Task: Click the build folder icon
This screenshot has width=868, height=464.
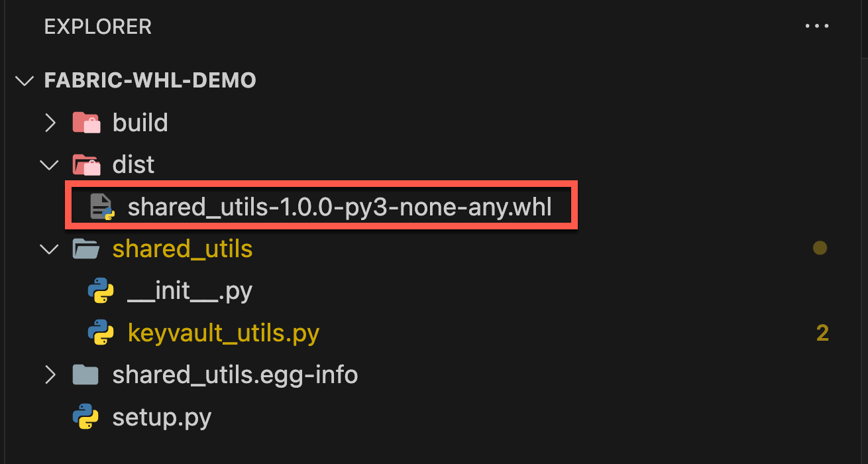Action: tap(86, 123)
